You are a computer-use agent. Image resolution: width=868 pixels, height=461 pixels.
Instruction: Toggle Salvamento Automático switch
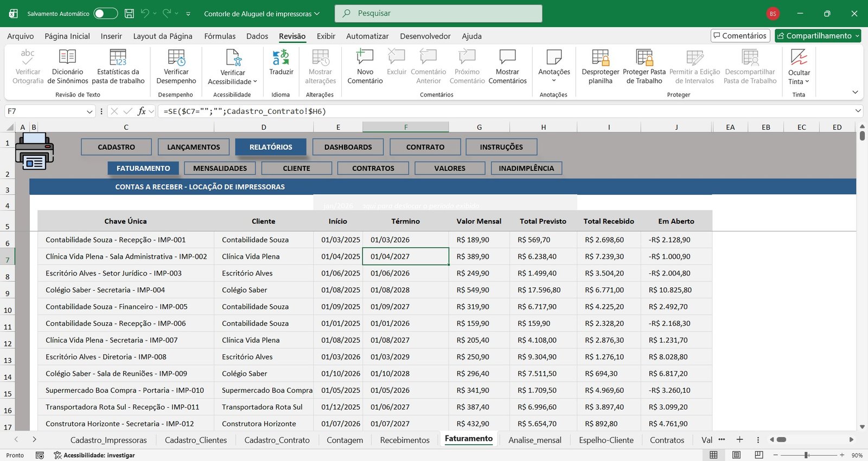pos(105,14)
